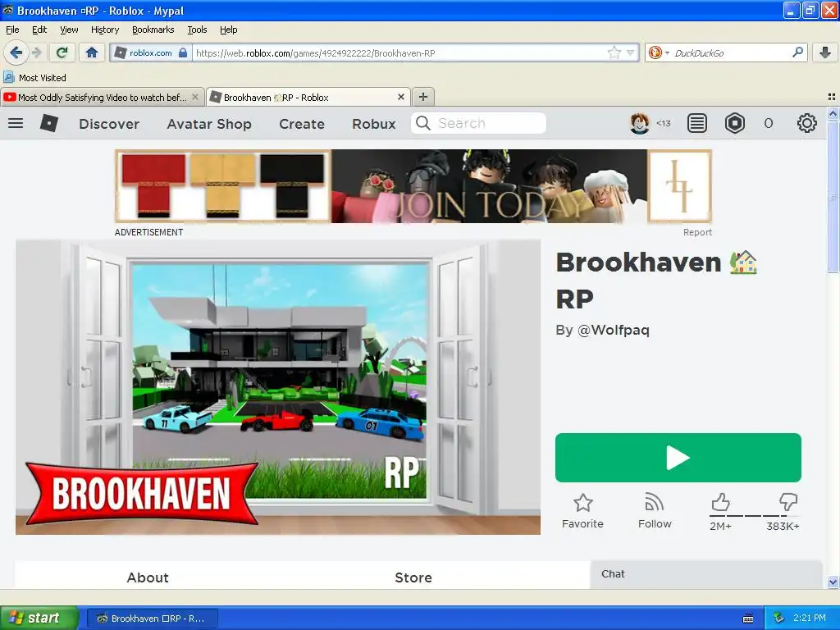Image resolution: width=840 pixels, height=630 pixels.
Task: Click the keyboard icon in the taskbar
Action: tap(748, 619)
